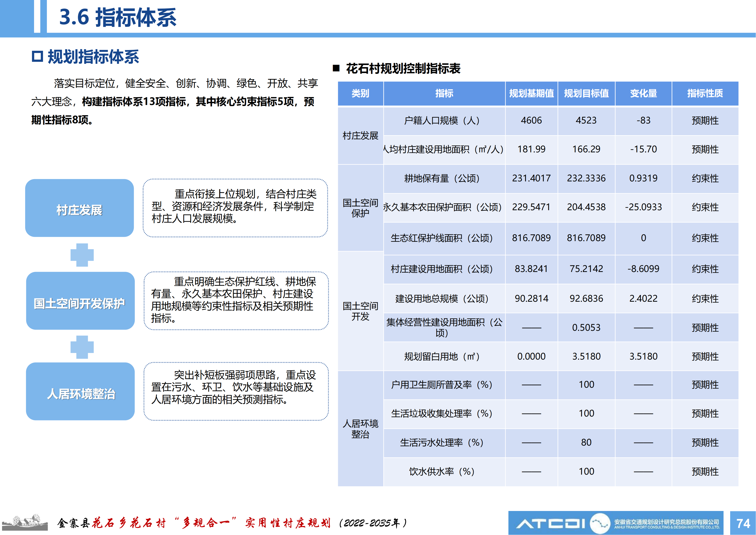The height and width of the screenshot is (535, 756).
Task: Click the baseline value 4606
Action: coord(532,121)
